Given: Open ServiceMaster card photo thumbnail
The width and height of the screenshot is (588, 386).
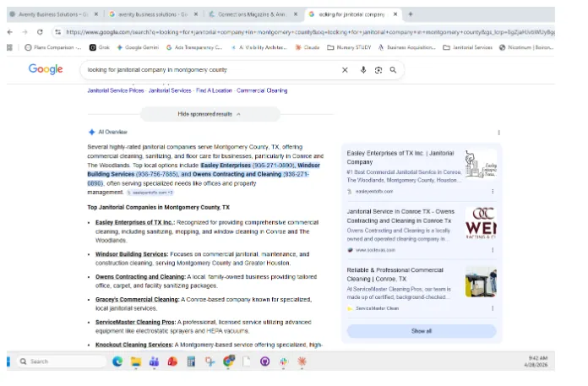Looking at the screenshot, I should [x=481, y=282].
